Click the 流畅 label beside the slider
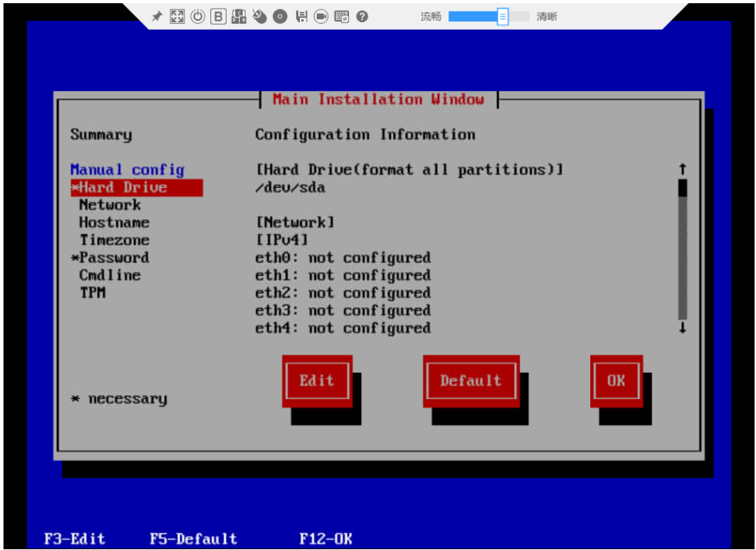 (431, 17)
